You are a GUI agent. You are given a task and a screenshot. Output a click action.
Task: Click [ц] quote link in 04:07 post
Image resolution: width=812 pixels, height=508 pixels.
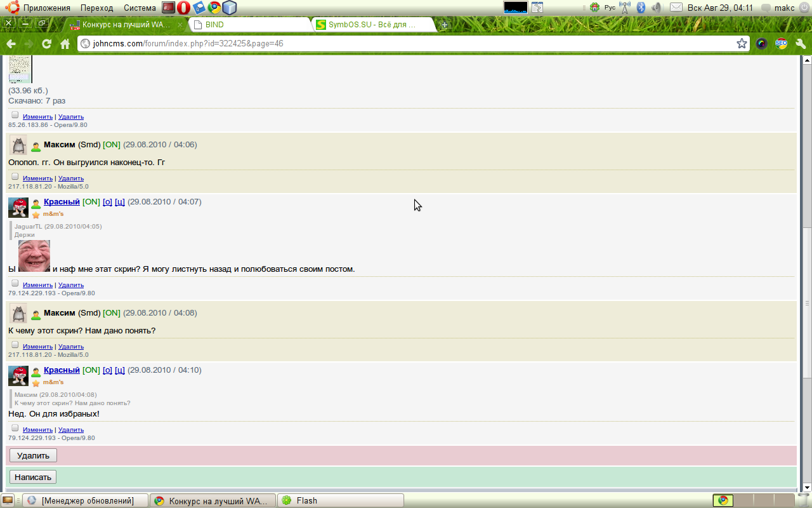[119, 202]
